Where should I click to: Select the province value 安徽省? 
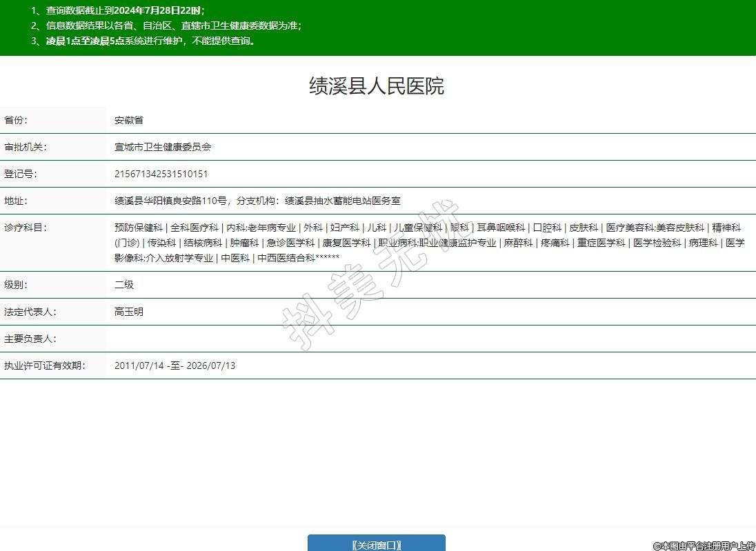click(x=129, y=120)
